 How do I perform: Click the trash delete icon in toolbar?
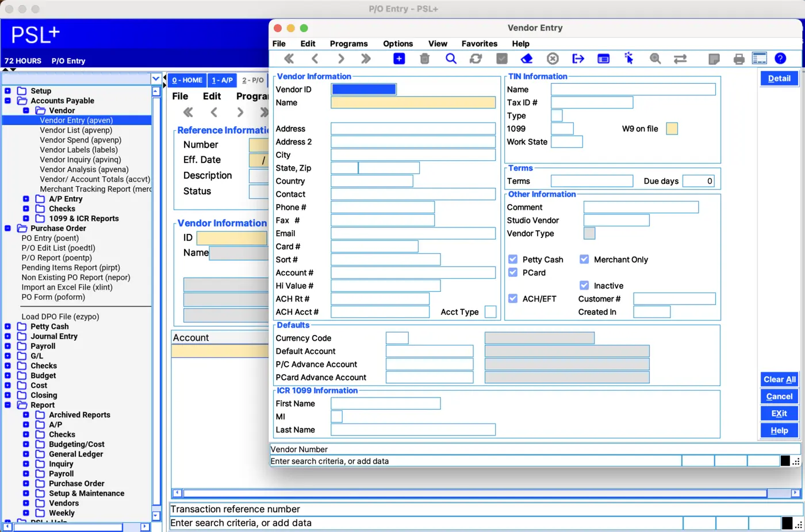point(425,59)
